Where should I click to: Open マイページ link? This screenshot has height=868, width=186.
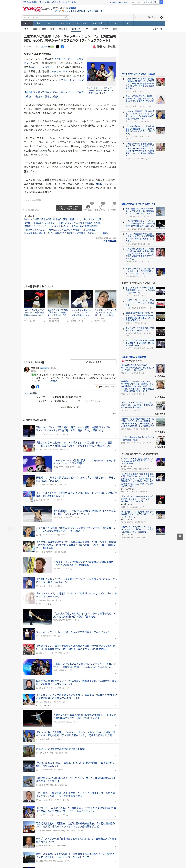click(x=139, y=18)
